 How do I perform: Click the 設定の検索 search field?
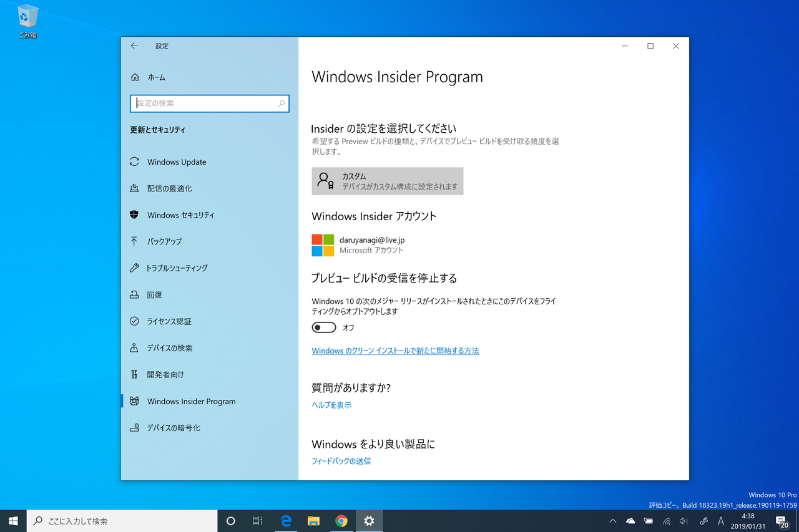(x=209, y=104)
